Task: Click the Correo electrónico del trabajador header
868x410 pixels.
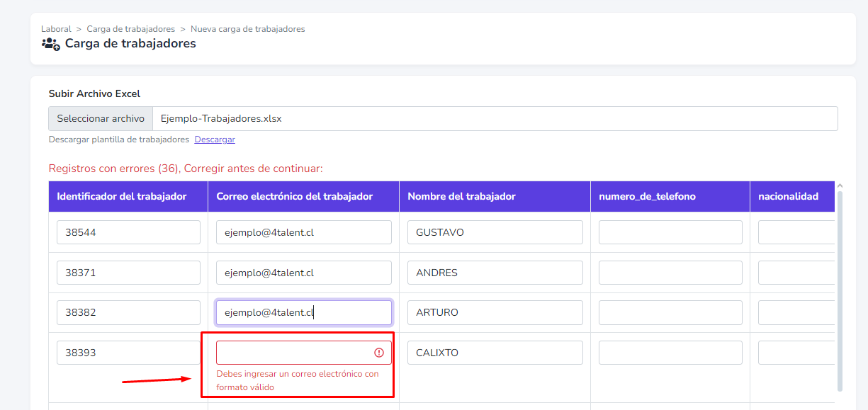Action: pyautogui.click(x=303, y=196)
